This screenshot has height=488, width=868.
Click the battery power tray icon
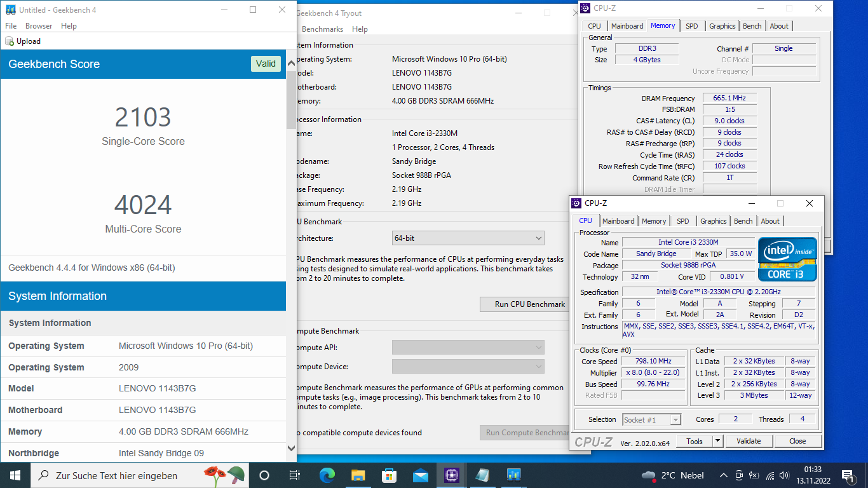pyautogui.click(x=754, y=475)
